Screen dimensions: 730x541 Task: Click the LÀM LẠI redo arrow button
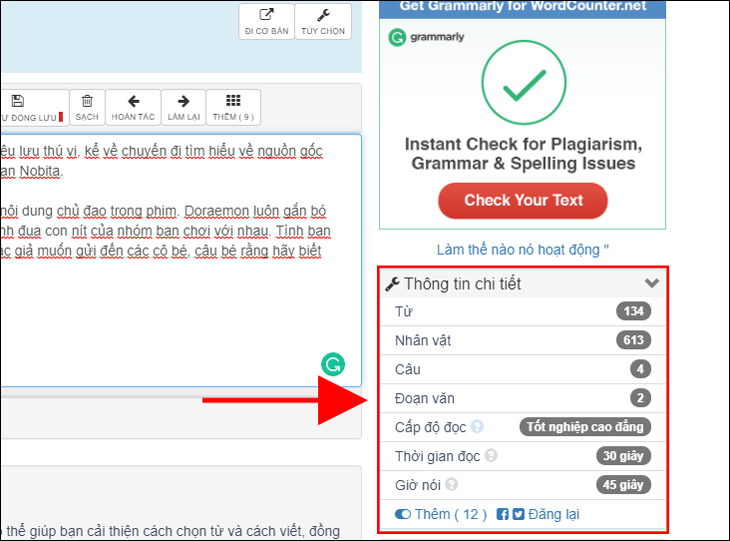(x=183, y=108)
